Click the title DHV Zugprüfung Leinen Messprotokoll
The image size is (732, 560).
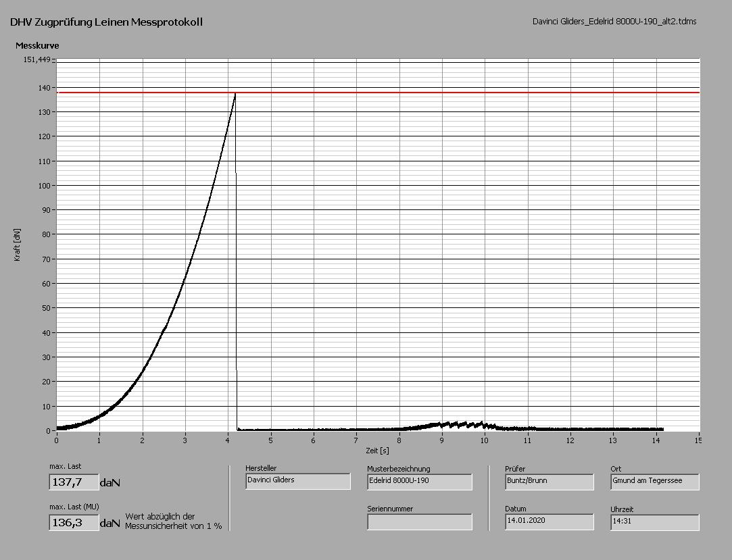[106, 22]
